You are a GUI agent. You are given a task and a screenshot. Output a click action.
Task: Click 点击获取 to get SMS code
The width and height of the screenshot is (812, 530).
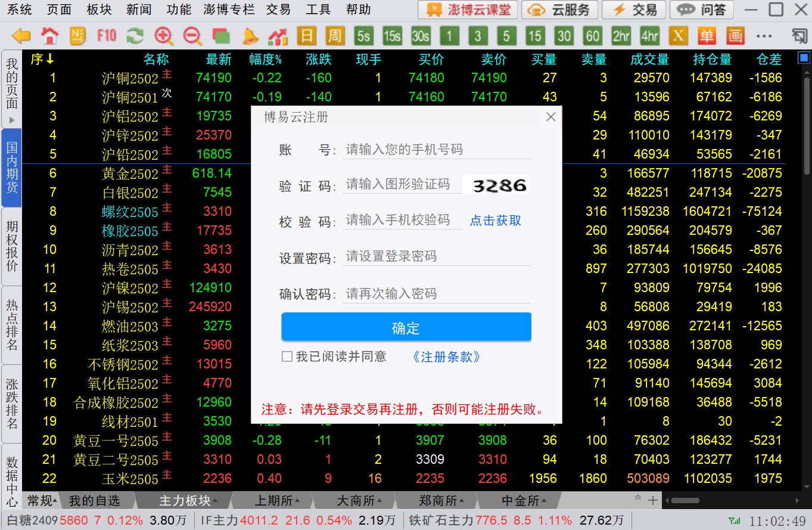click(x=496, y=221)
